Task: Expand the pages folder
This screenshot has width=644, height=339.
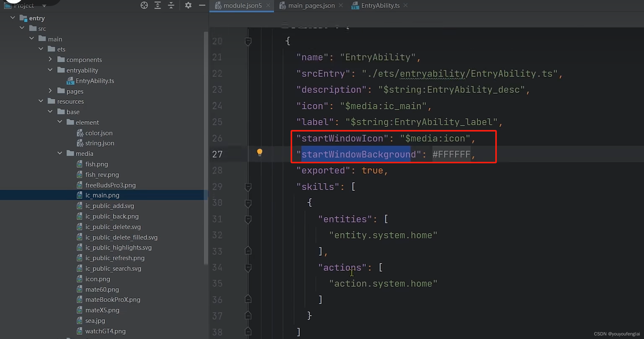Action: pos(50,91)
